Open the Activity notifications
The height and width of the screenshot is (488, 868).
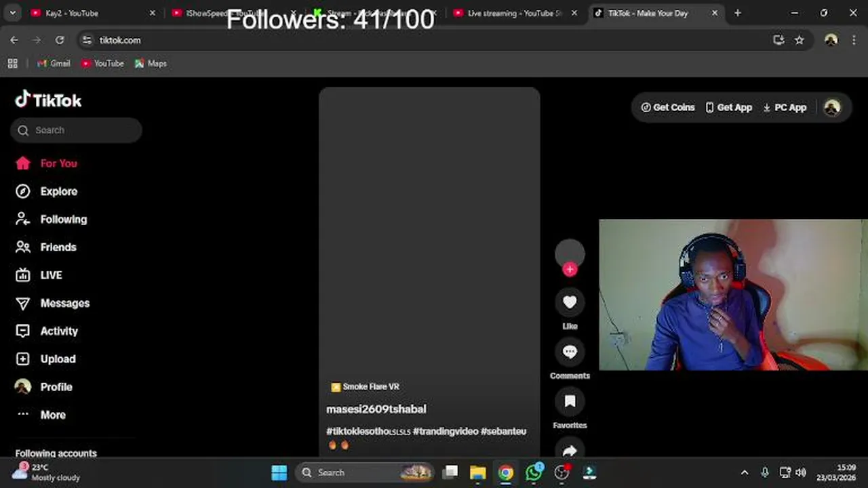(x=47, y=331)
